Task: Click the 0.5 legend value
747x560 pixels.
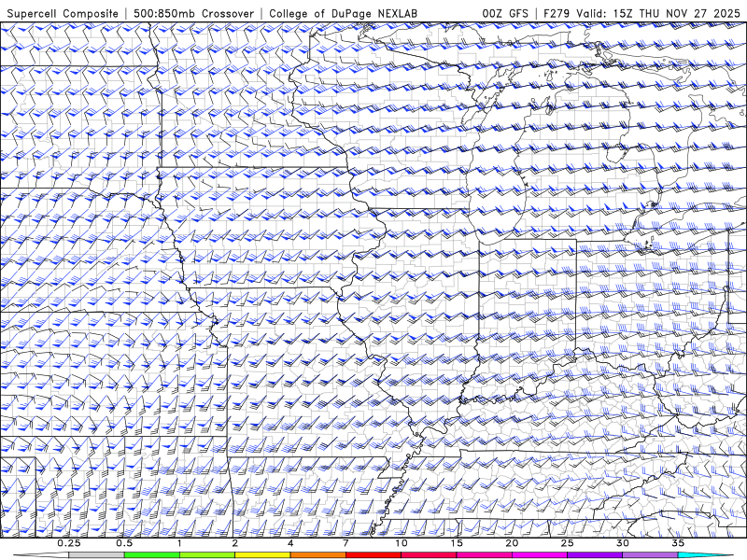Action: point(124,543)
